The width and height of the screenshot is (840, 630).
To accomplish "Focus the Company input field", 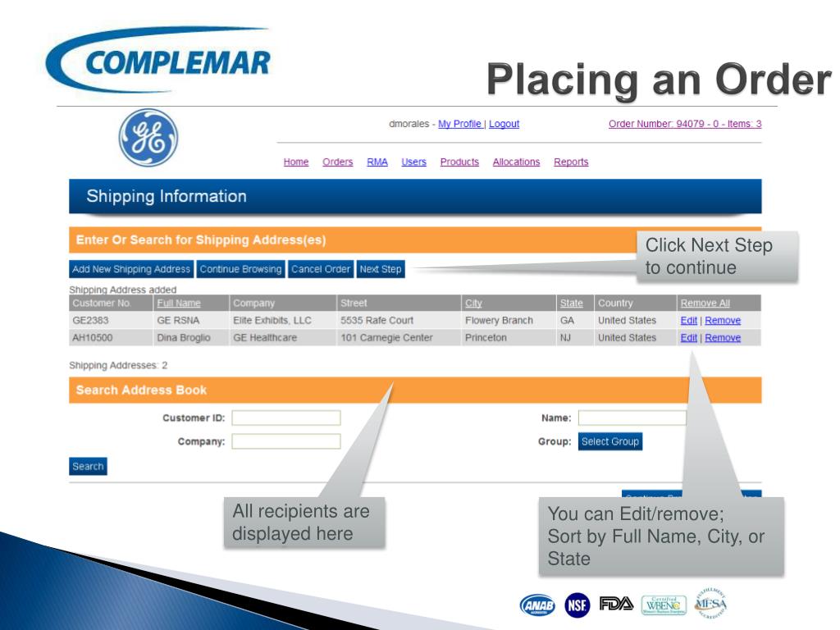I will (x=286, y=441).
